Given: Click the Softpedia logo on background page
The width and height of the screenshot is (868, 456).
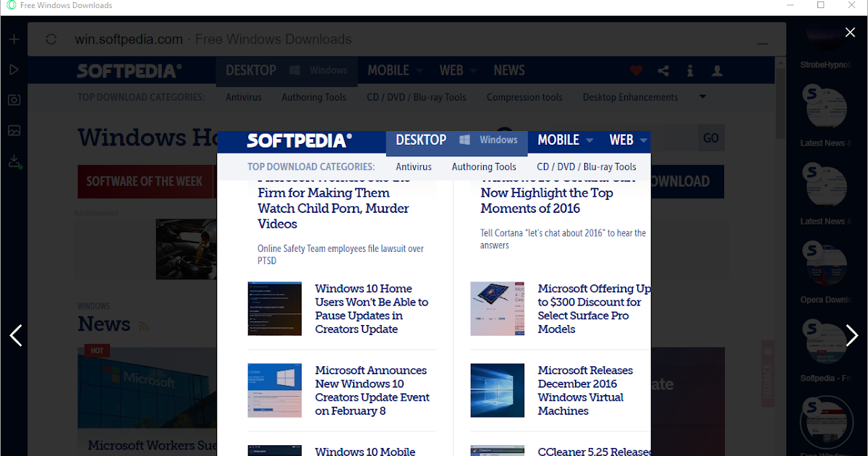Looking at the screenshot, I should [129, 70].
